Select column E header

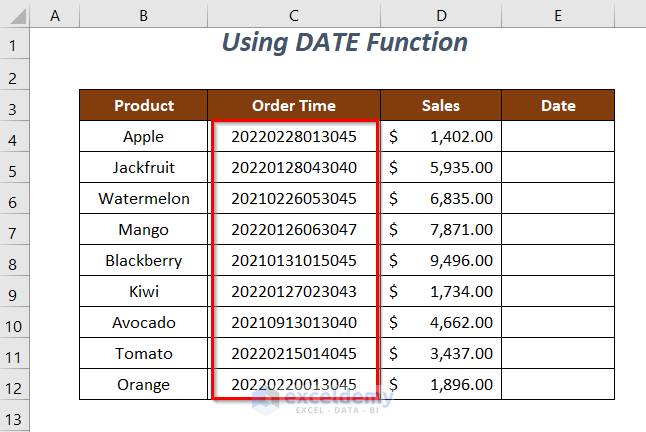(557, 14)
